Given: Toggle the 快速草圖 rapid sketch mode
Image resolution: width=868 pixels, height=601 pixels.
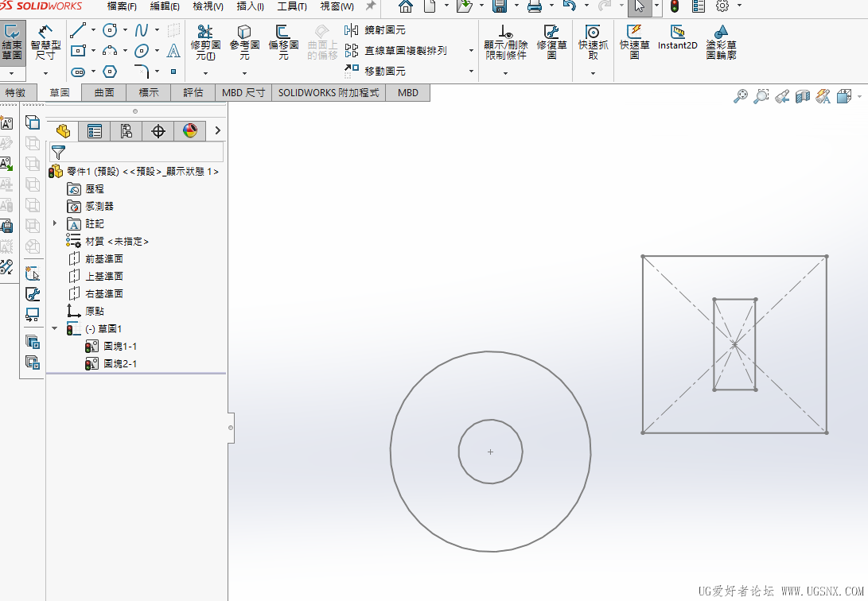Looking at the screenshot, I should coord(634,41).
